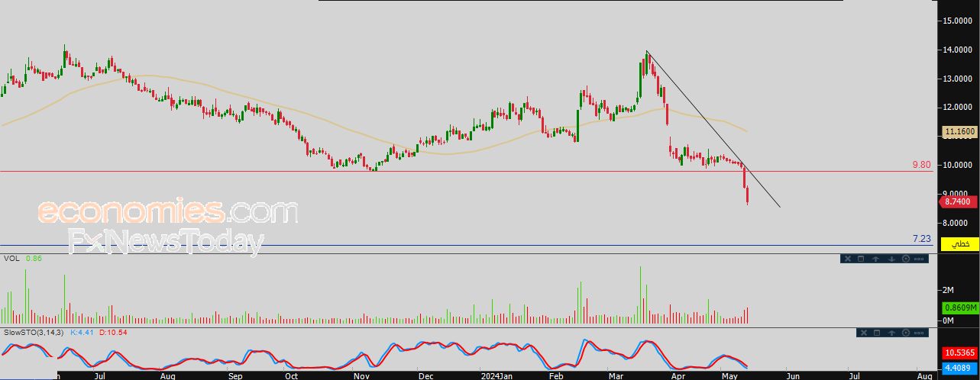
Task: Click the 12.0000 price axis label
Action: [x=957, y=108]
